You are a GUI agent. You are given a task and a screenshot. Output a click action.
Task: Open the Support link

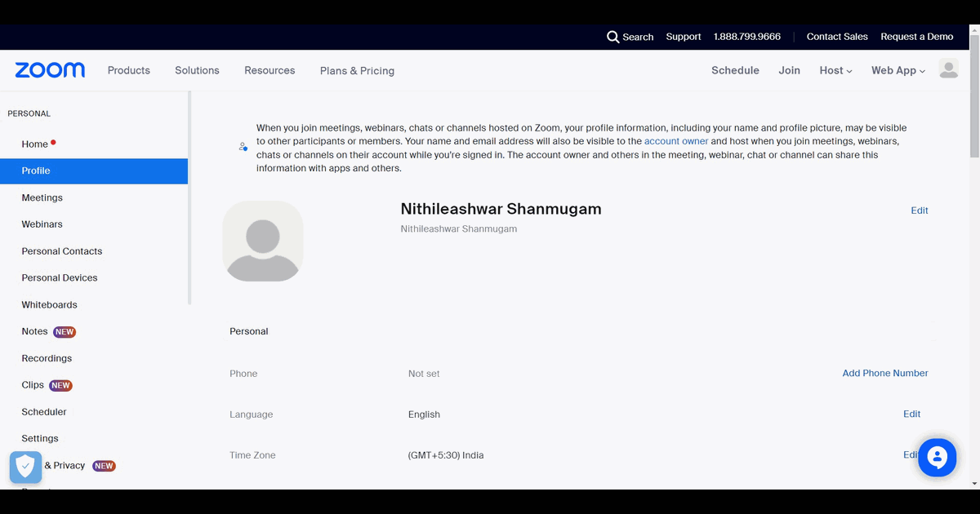683,37
